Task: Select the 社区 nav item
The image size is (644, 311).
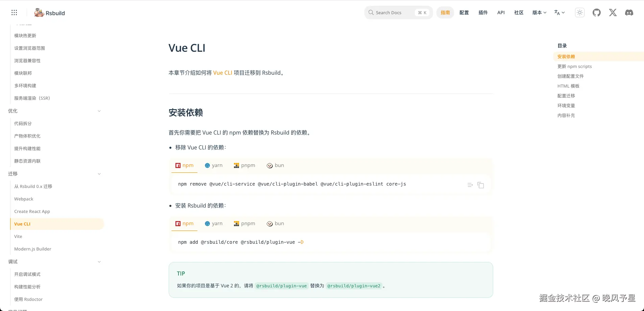Action: (x=519, y=13)
